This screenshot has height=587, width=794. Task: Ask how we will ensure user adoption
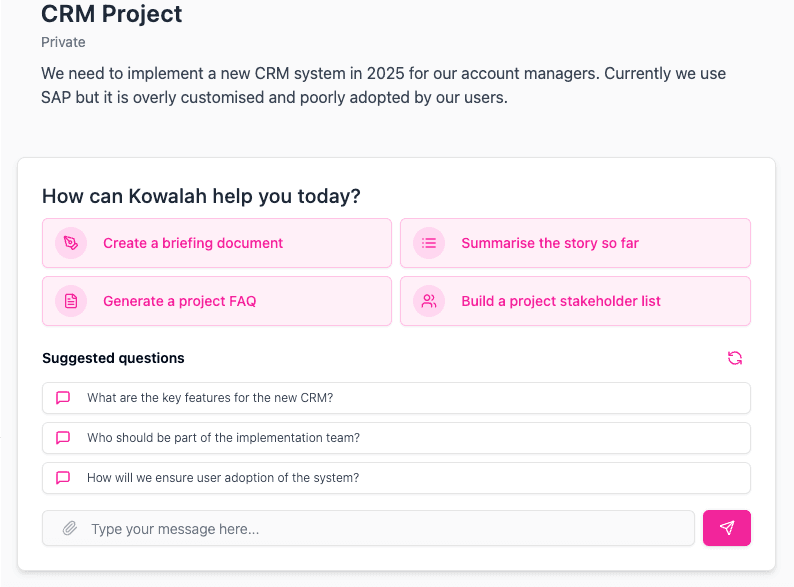coord(396,478)
